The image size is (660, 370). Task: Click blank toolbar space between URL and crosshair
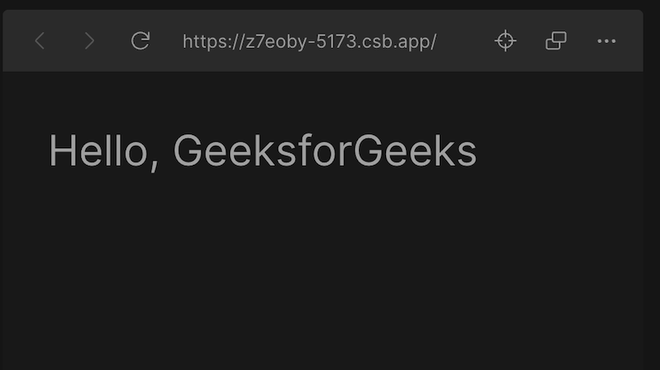(x=465, y=41)
